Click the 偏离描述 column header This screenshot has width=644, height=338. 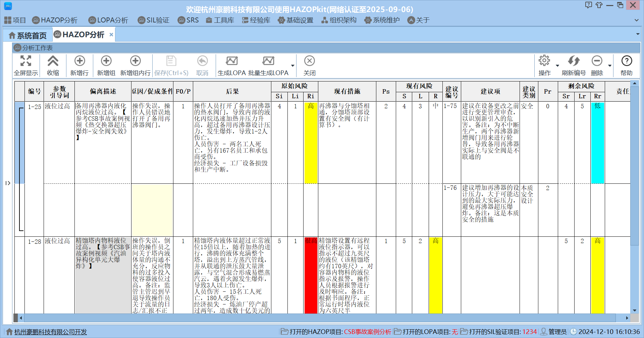103,91
